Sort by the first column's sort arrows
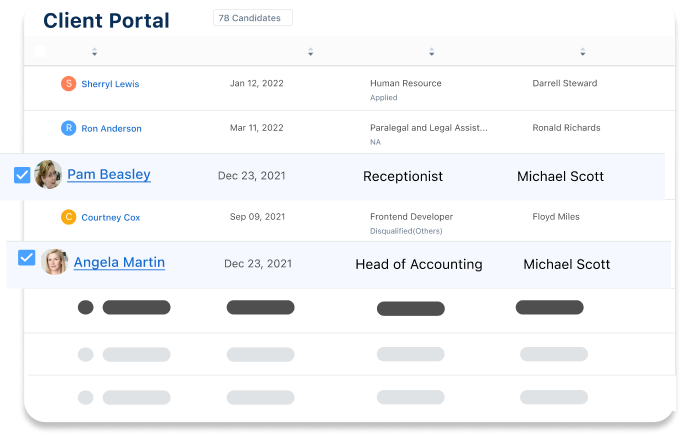The height and width of the screenshot is (435, 696). click(x=95, y=52)
